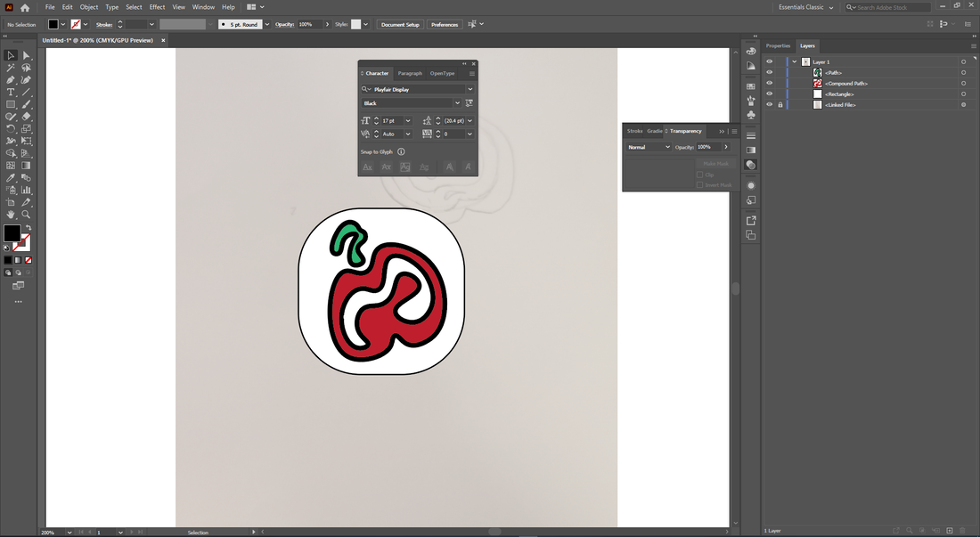
Task: Open the Symbols panel club icon
Action: (751, 115)
